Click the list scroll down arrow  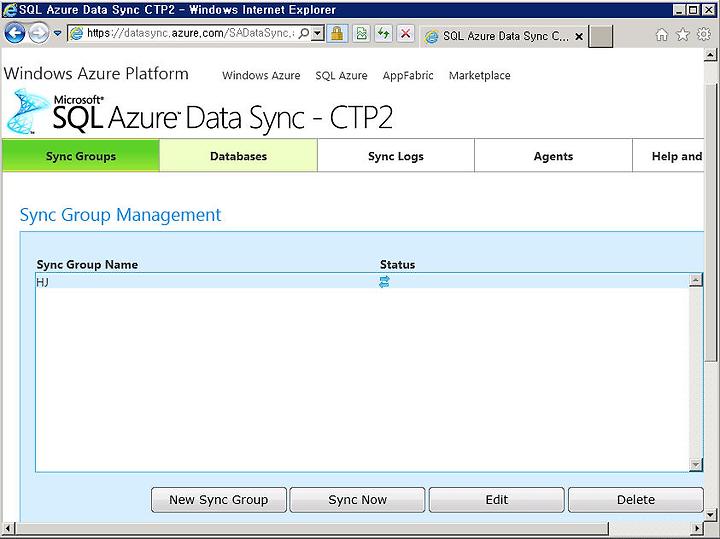[x=696, y=464]
